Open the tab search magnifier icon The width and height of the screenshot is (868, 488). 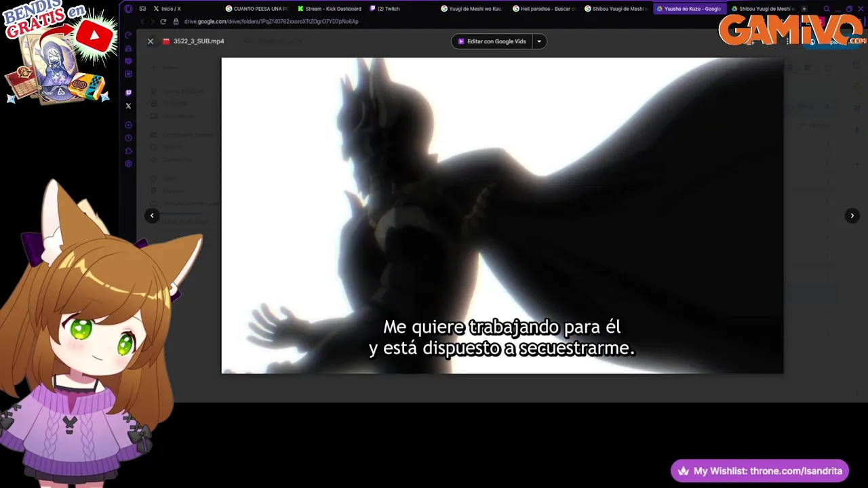point(827,9)
